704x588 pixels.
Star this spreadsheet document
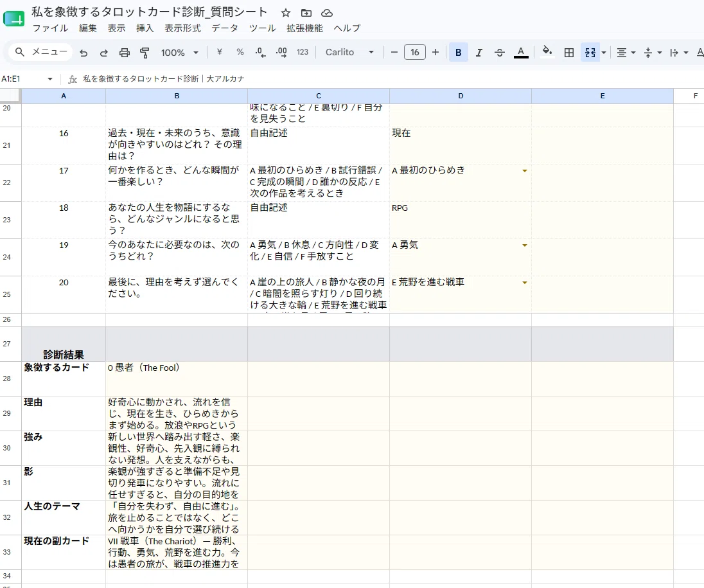coord(286,13)
